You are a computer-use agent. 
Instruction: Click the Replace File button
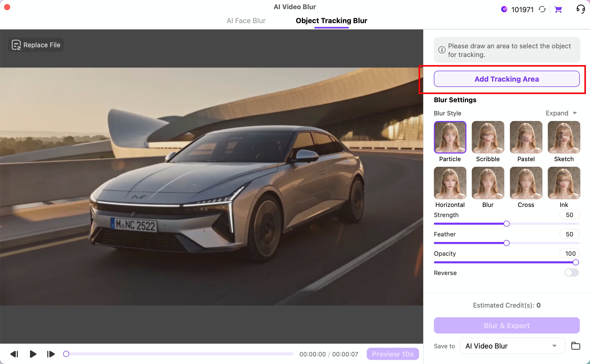pyautogui.click(x=36, y=45)
